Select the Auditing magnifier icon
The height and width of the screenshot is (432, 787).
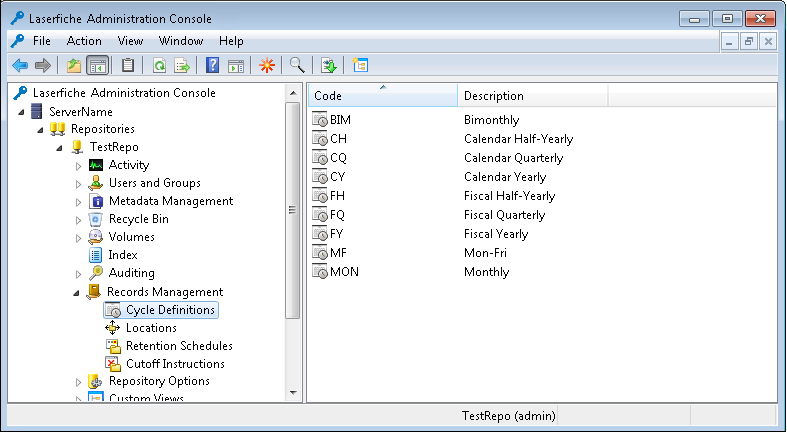(x=95, y=273)
